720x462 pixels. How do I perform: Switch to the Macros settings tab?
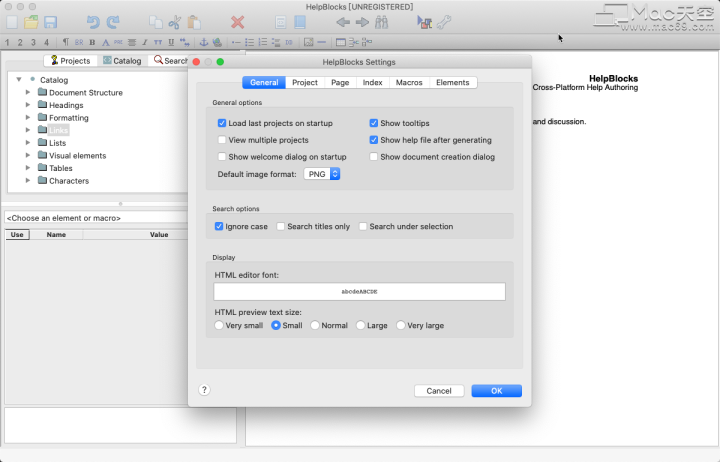click(409, 83)
